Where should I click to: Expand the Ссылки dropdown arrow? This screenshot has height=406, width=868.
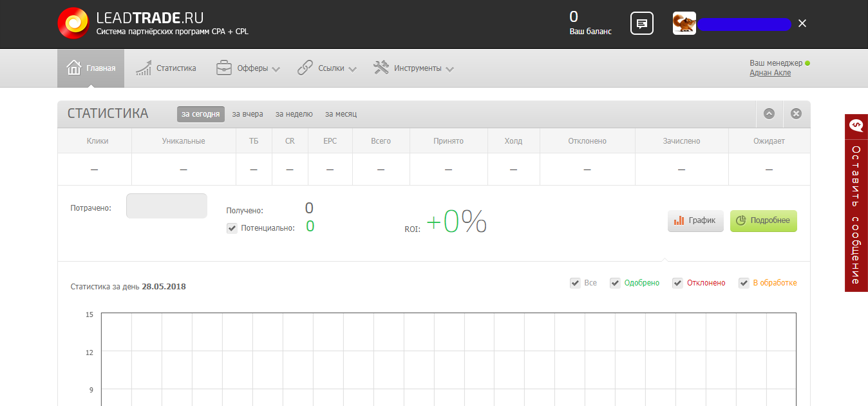click(x=352, y=70)
